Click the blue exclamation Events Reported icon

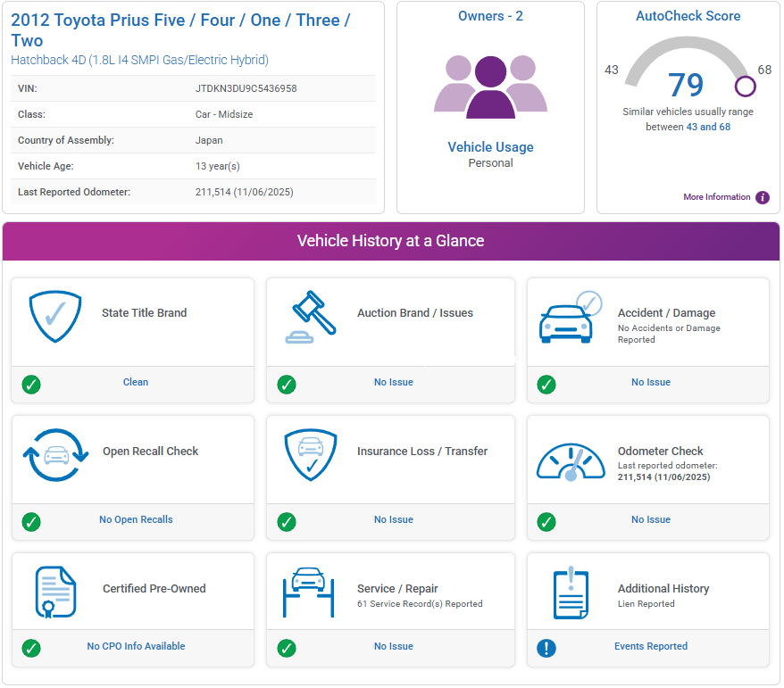[x=546, y=648]
